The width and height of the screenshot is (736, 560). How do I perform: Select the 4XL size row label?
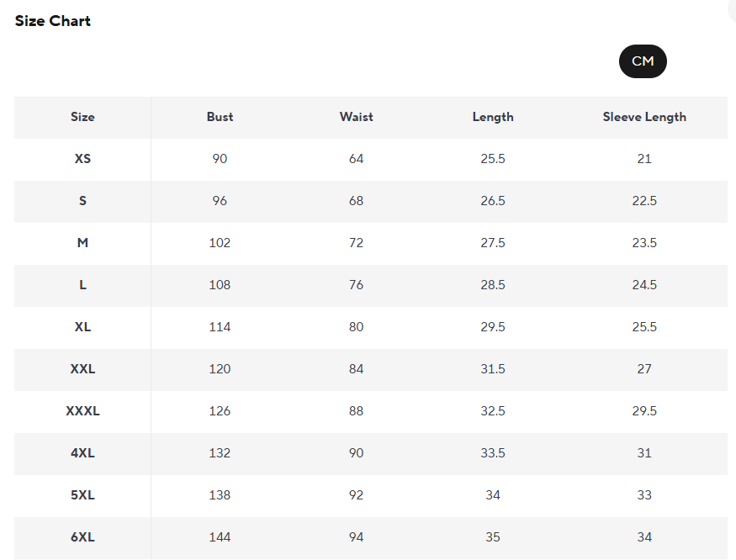pos(82,453)
